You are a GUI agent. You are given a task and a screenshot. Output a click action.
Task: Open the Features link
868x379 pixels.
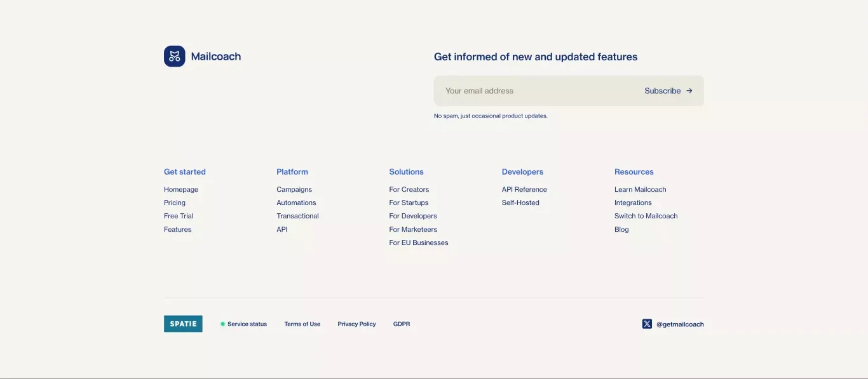point(177,229)
